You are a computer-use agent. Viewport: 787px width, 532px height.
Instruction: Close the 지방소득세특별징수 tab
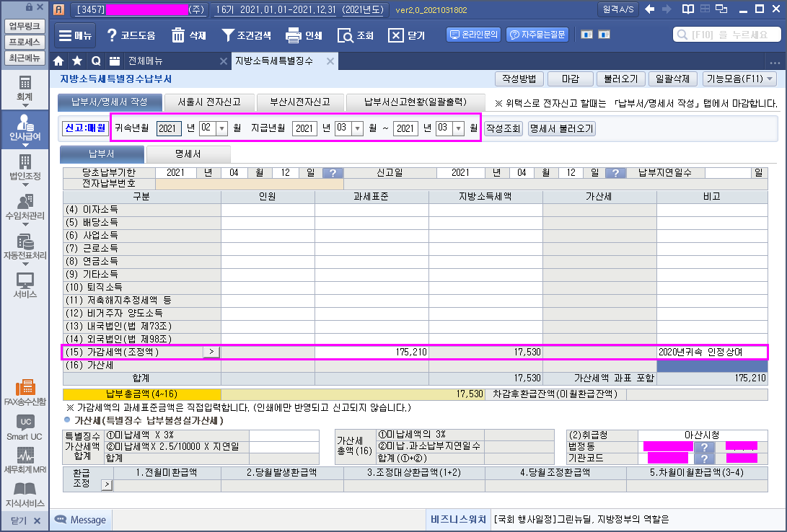click(330, 61)
